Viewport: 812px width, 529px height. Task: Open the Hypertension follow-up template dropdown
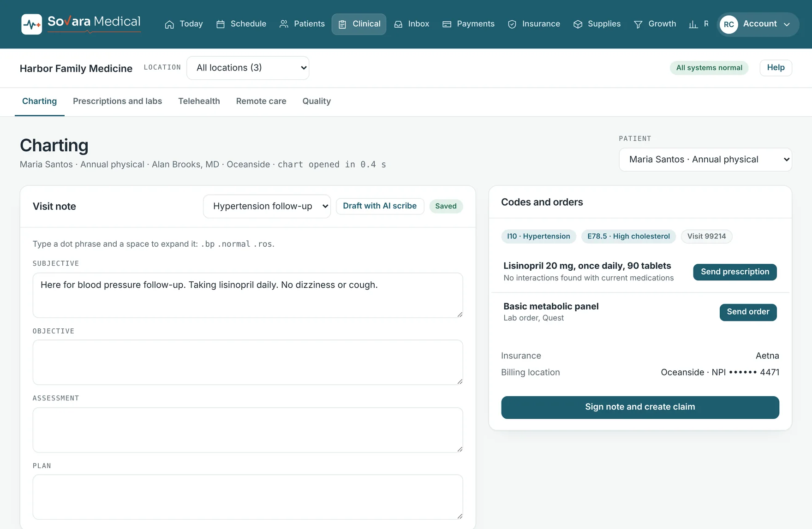coord(267,206)
